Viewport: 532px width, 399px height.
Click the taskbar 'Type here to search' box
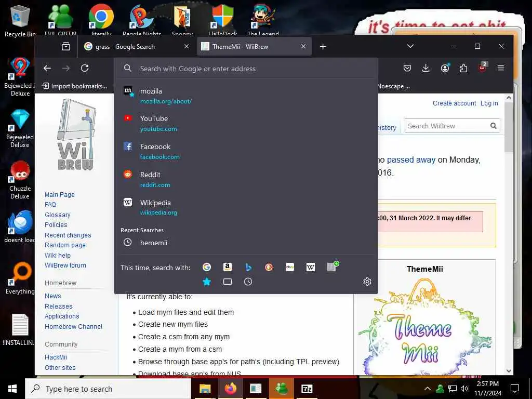tap(108, 389)
